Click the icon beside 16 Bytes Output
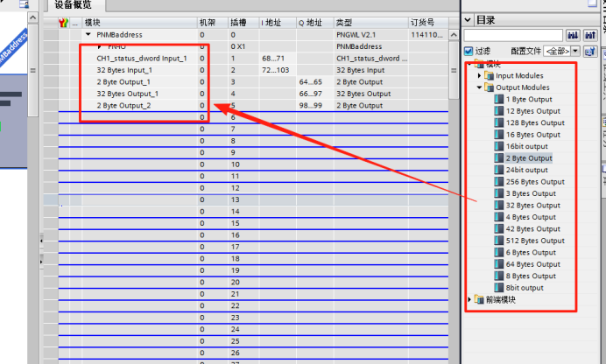The height and width of the screenshot is (364, 606). (498, 135)
